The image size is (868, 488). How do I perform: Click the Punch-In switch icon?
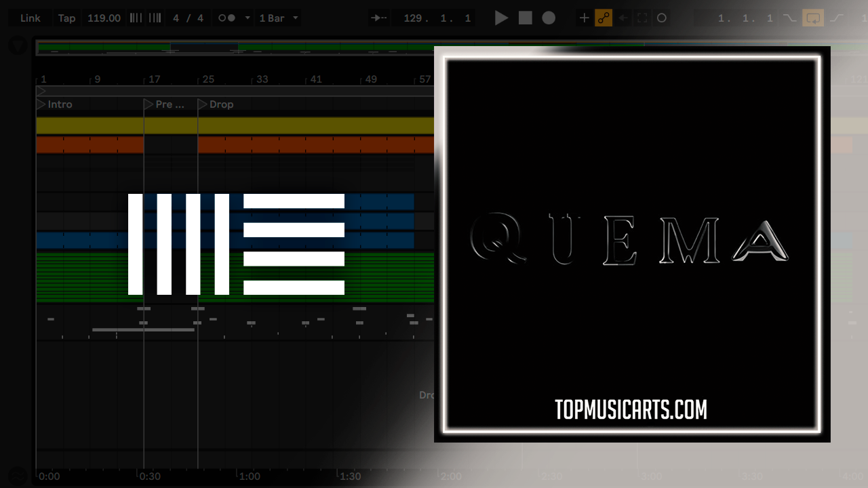[x=789, y=18]
